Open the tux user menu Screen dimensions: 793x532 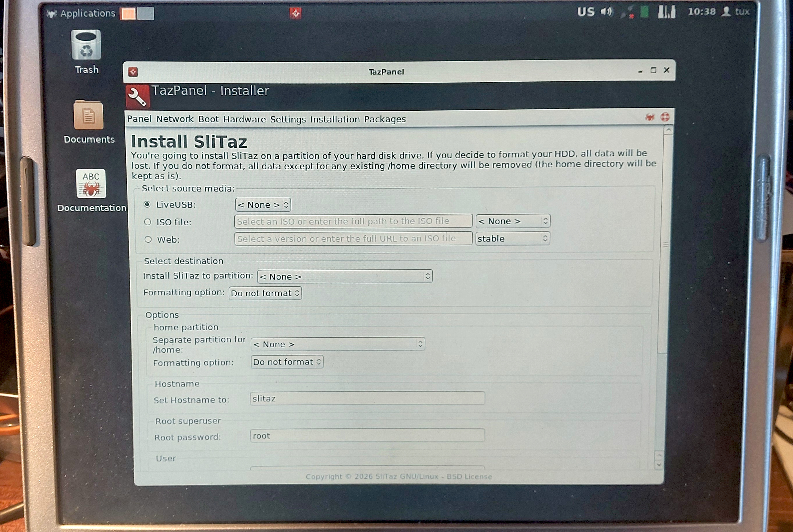pyautogui.click(x=735, y=12)
